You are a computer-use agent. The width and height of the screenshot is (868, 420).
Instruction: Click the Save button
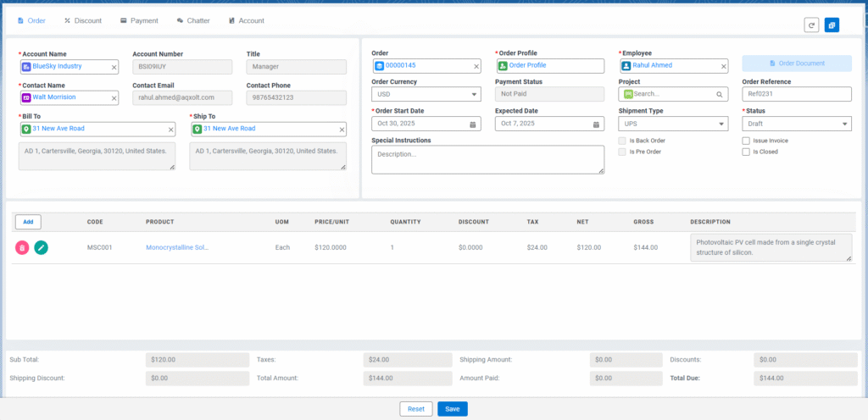(x=453, y=409)
